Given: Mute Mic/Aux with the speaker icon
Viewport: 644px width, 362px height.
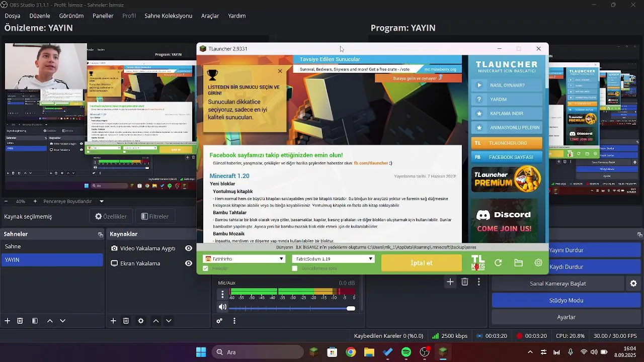Looking at the screenshot, I should point(222,307).
